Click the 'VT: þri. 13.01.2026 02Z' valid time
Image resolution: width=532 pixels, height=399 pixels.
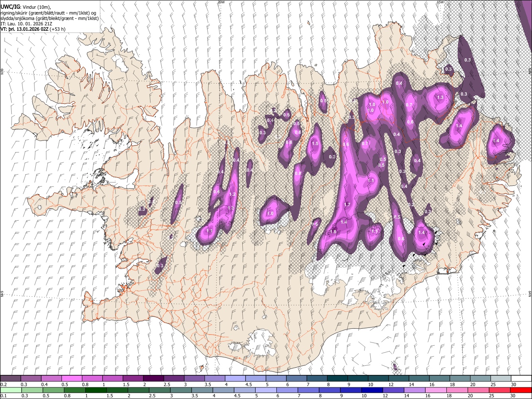pos(25,29)
